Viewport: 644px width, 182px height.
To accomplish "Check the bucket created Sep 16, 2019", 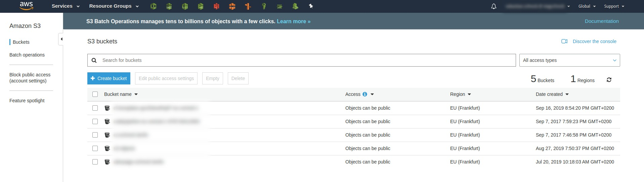I will tap(95, 108).
